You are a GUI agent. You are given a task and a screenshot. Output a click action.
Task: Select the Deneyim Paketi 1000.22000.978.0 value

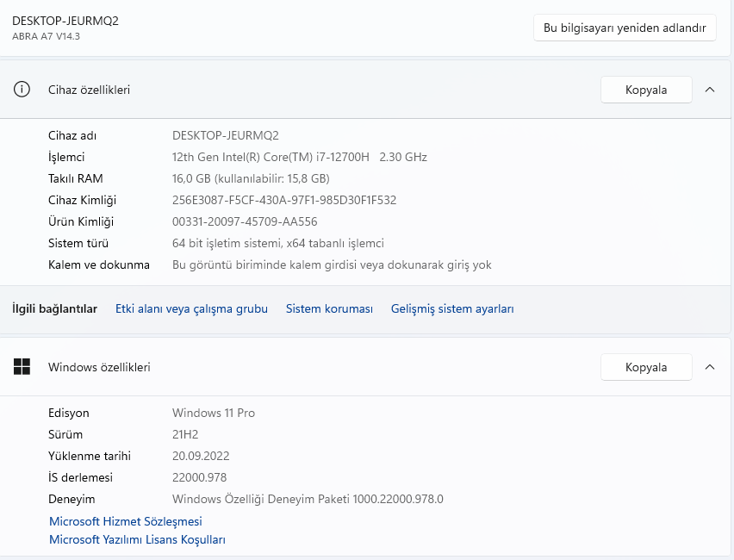click(308, 499)
